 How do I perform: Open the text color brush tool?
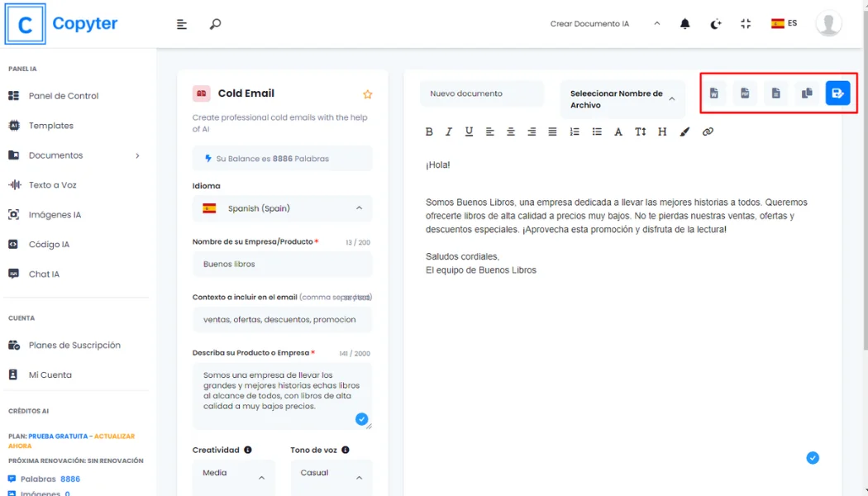coord(684,131)
